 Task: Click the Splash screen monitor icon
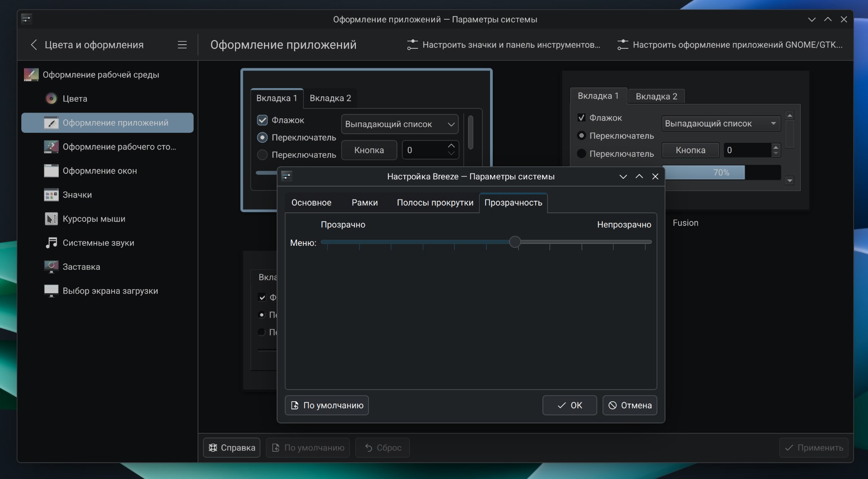(51, 267)
